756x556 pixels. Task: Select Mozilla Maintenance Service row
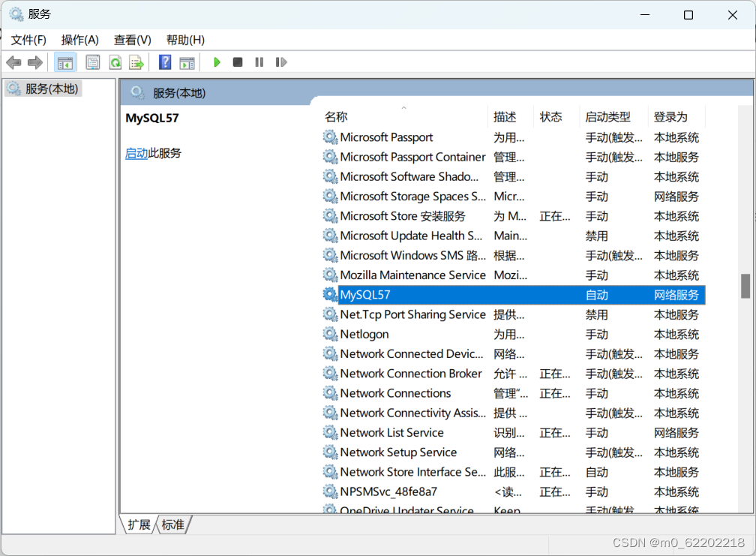(514, 275)
